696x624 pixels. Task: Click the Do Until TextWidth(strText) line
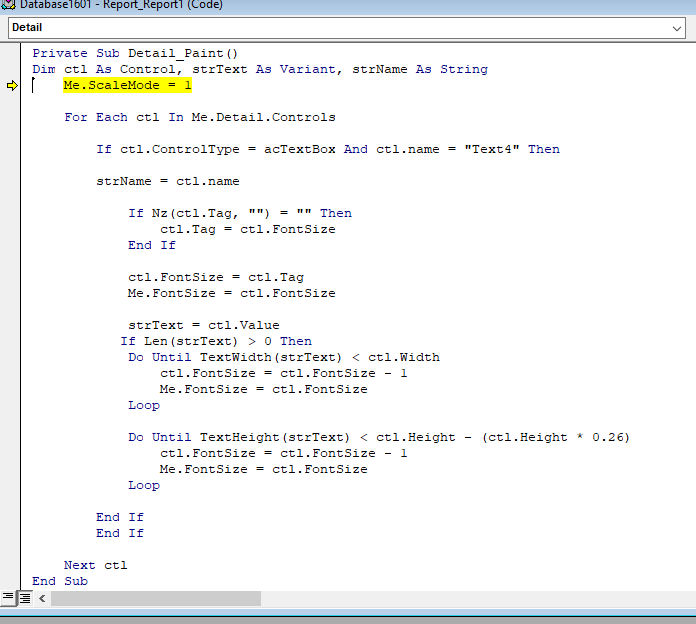[x=284, y=357]
